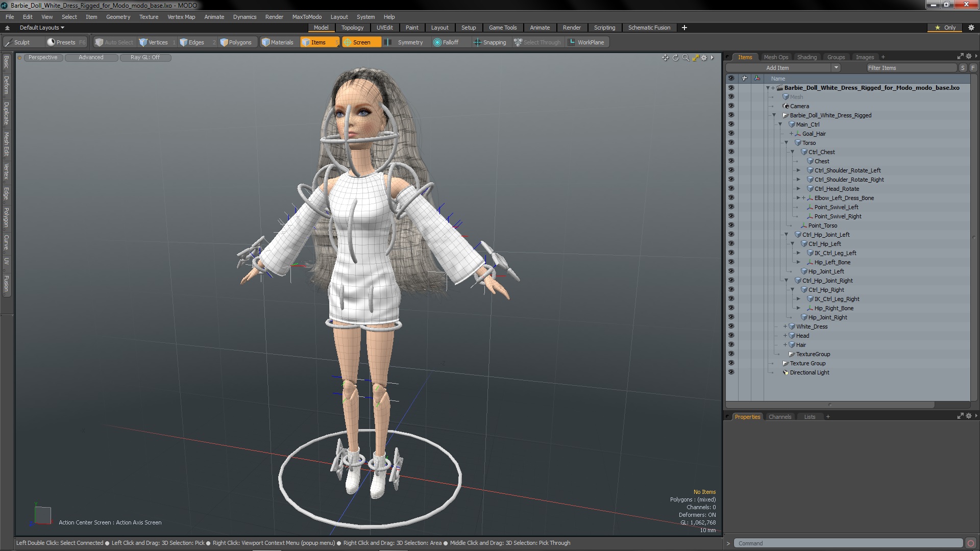This screenshot has width=980, height=551.
Task: Open the Presets browser
Action: [x=66, y=42]
